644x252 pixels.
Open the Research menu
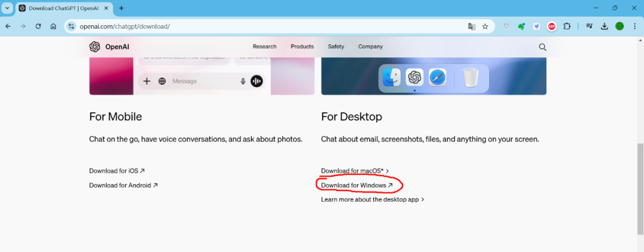pos(264,47)
